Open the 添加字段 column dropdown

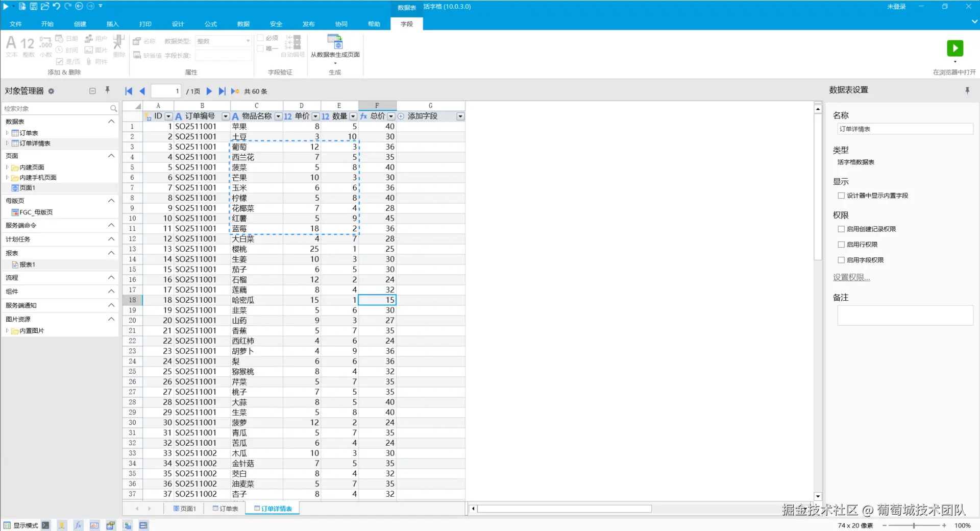(x=460, y=116)
